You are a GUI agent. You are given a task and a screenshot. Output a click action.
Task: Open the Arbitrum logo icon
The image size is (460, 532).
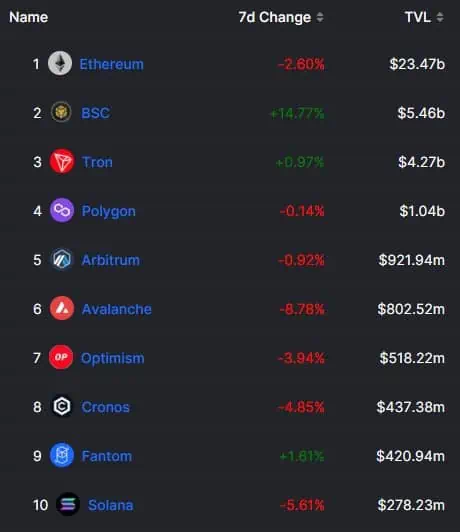(x=62, y=260)
